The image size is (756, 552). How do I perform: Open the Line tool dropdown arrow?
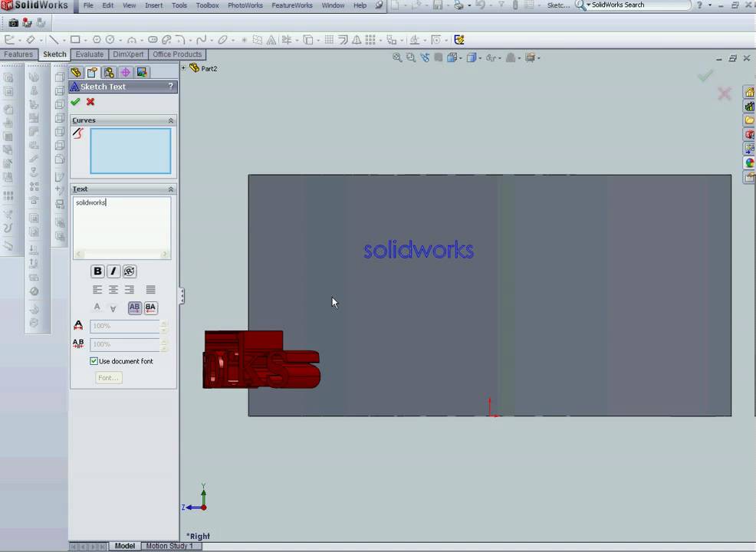click(x=64, y=40)
